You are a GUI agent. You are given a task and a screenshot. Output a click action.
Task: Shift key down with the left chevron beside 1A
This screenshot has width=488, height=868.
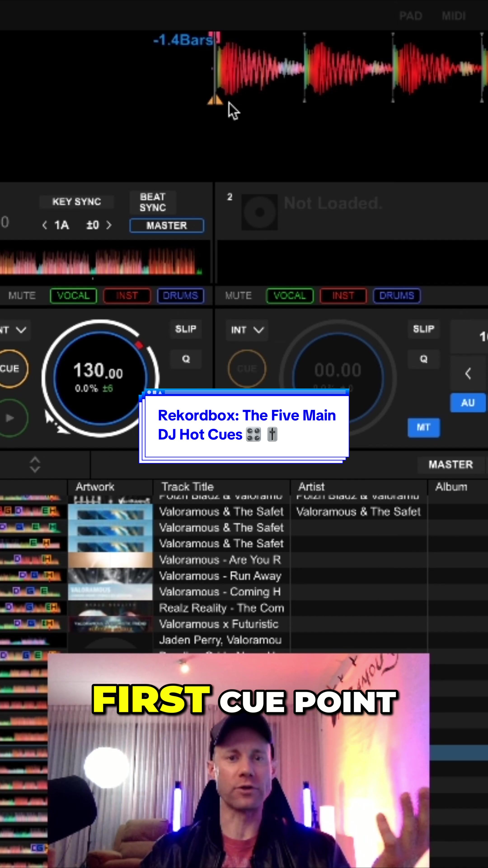pyautogui.click(x=45, y=225)
